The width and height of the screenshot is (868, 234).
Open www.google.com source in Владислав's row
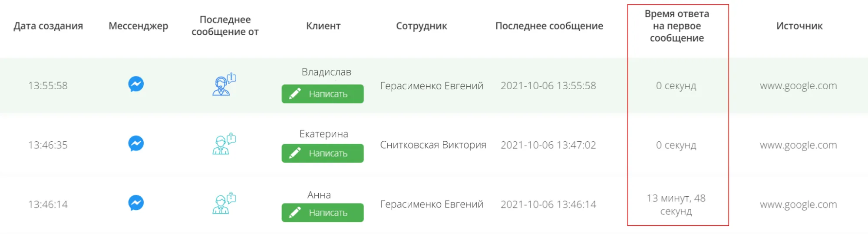click(x=798, y=86)
